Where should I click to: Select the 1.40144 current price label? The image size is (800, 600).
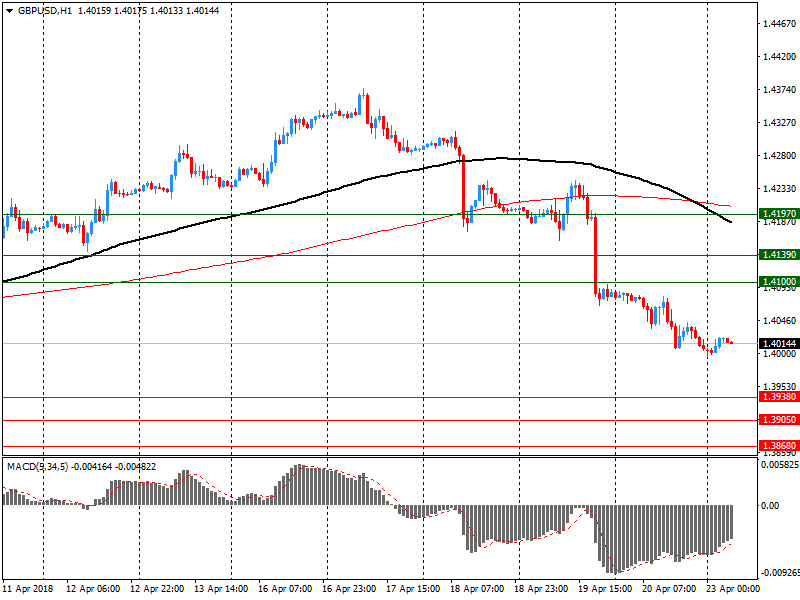pyautogui.click(x=779, y=343)
